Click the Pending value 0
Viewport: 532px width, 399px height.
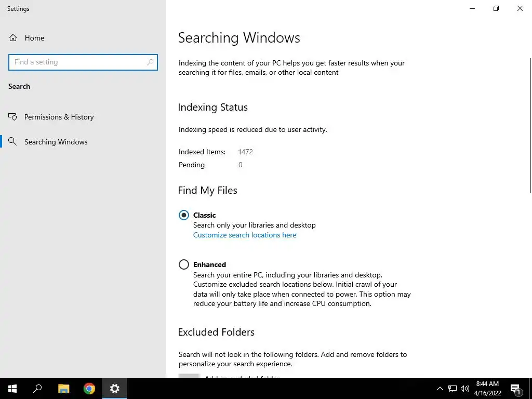240,165
